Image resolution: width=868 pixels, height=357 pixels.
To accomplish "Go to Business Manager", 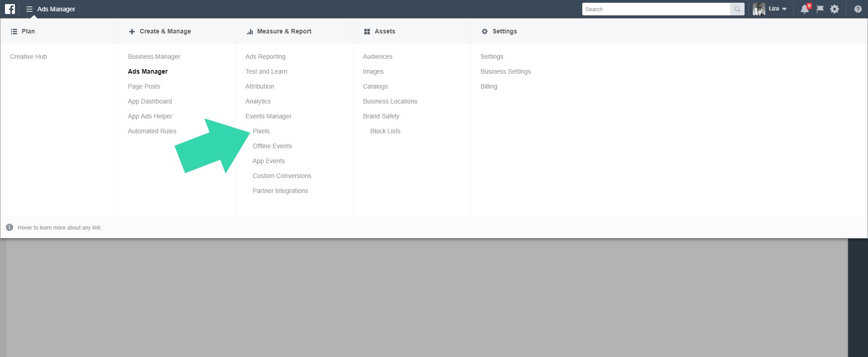I will click(154, 56).
